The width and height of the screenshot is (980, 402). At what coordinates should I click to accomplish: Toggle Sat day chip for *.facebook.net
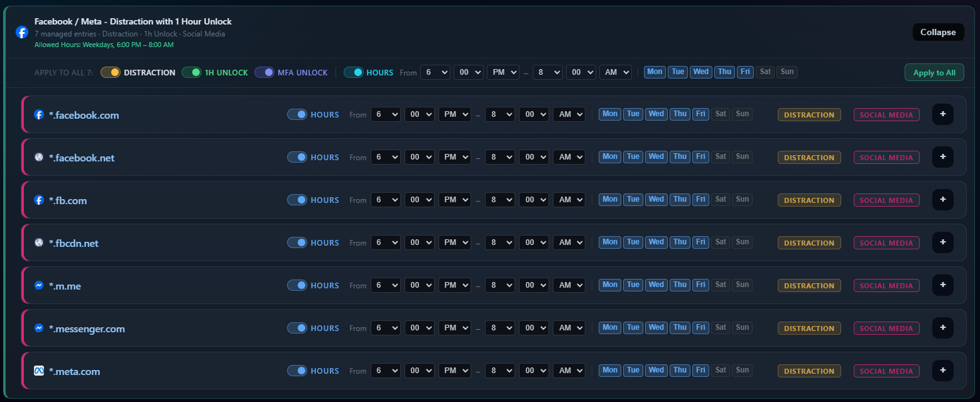(x=721, y=156)
